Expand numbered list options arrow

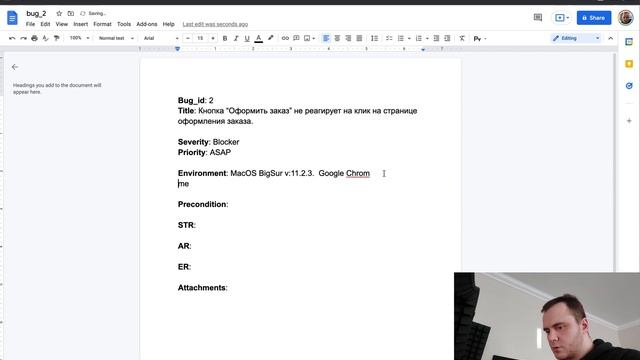(427, 39)
